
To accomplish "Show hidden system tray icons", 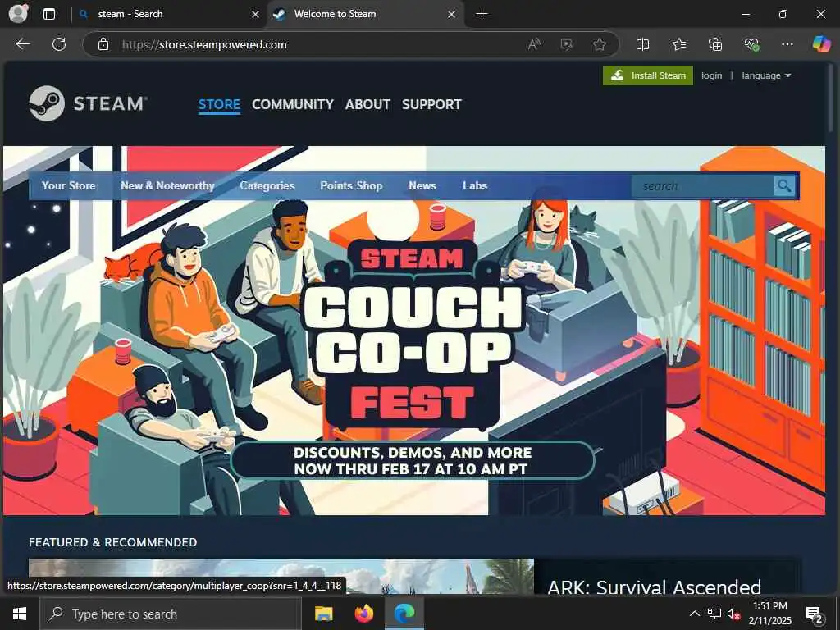I will click(x=694, y=614).
